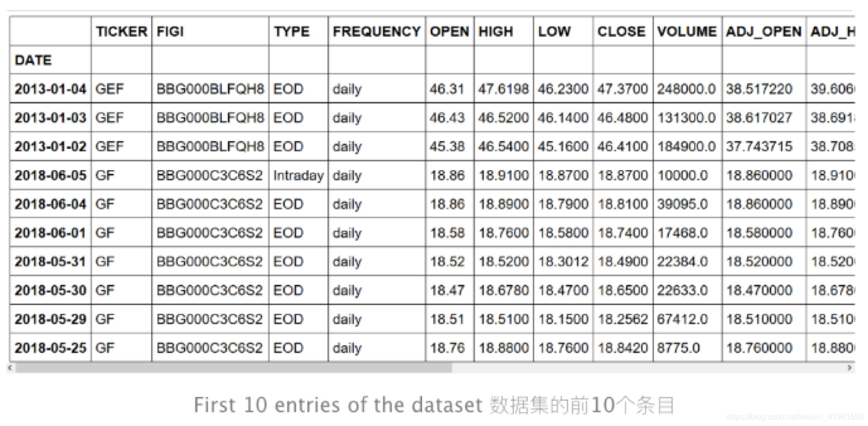The height and width of the screenshot is (426, 868).
Task: Select the FREQUENCY column header
Action: click(x=377, y=32)
